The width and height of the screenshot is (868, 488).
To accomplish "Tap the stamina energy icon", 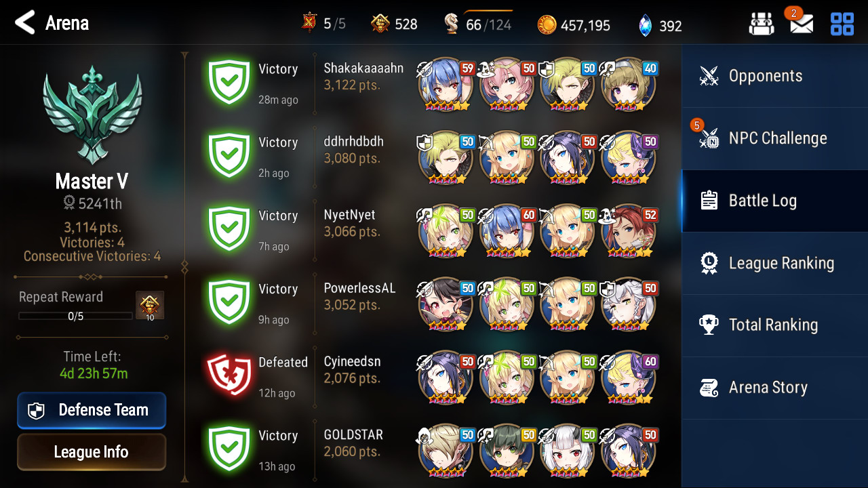I will (x=451, y=24).
